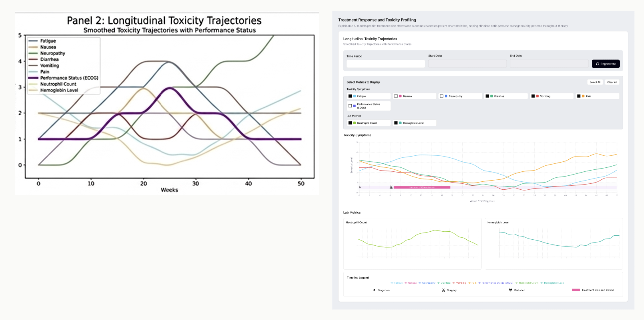This screenshot has height=320, width=644.
Task: Enable the Nausea metric checkbox
Action: pos(396,96)
